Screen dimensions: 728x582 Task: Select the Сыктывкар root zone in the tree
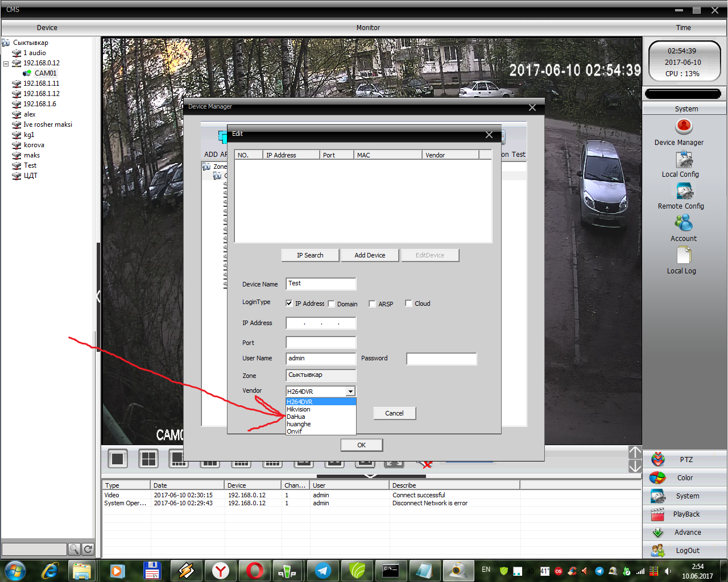31,43
